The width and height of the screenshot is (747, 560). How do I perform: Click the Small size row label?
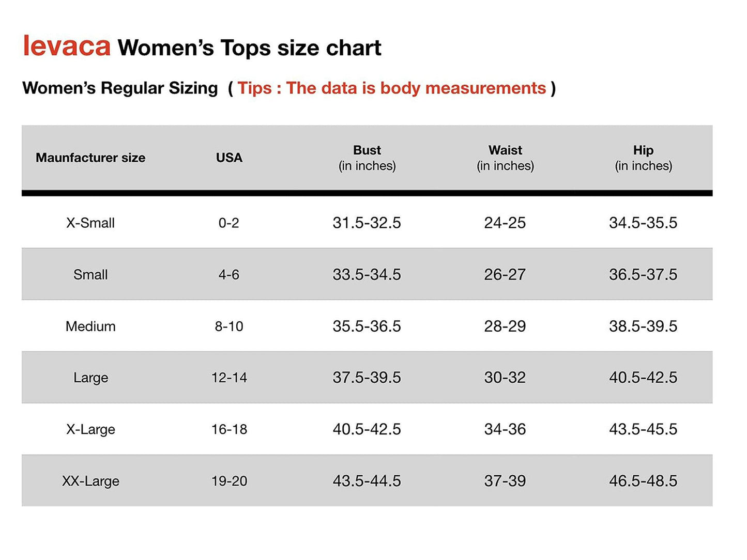pos(90,275)
